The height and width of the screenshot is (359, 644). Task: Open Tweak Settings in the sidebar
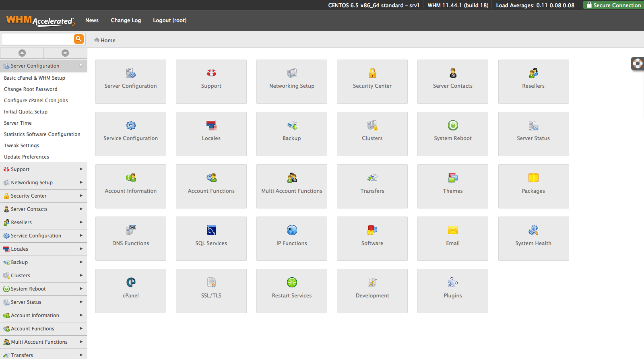[x=22, y=146]
